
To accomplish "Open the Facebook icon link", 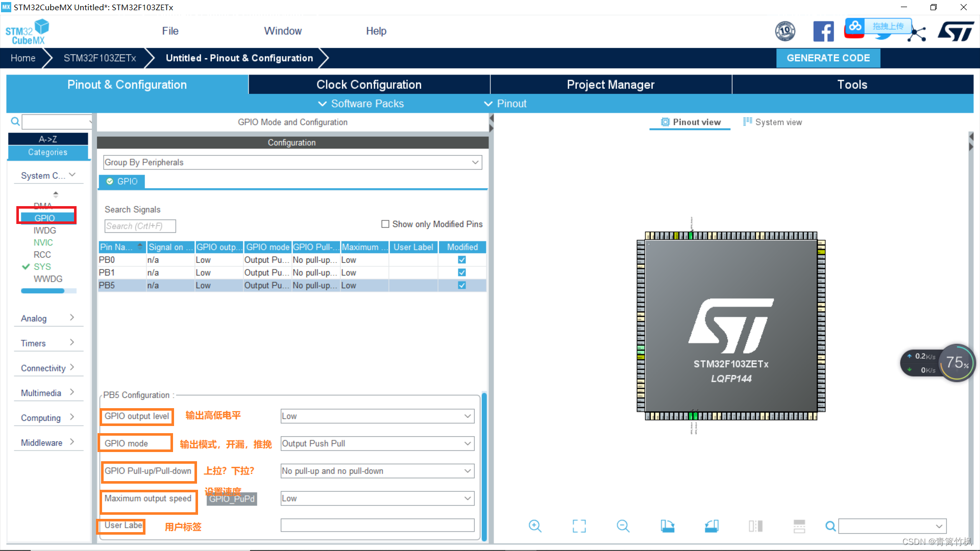I will click(x=823, y=32).
